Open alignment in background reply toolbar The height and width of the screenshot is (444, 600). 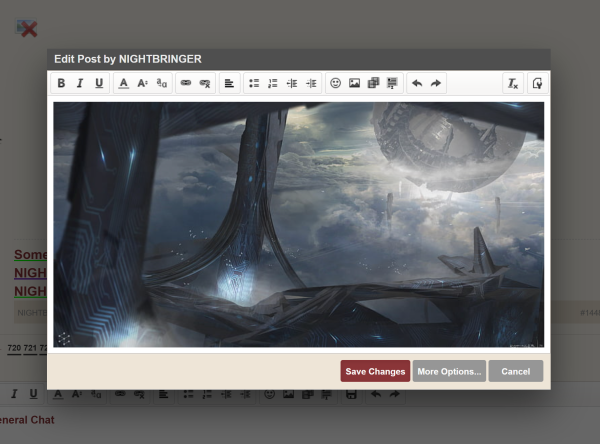coord(163,394)
